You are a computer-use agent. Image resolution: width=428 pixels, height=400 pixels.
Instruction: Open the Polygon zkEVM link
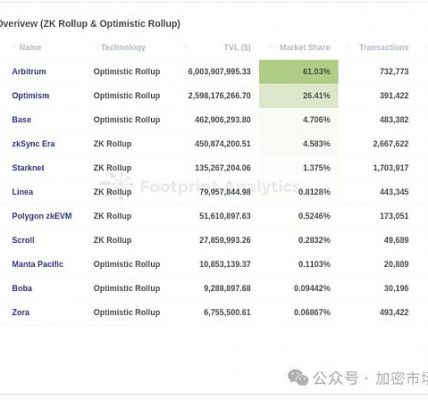tap(42, 216)
